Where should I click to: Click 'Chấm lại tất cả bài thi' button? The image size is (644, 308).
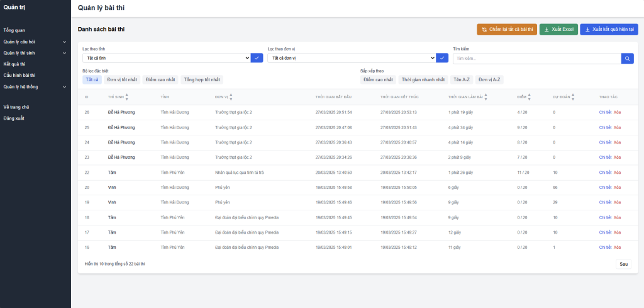click(506, 30)
